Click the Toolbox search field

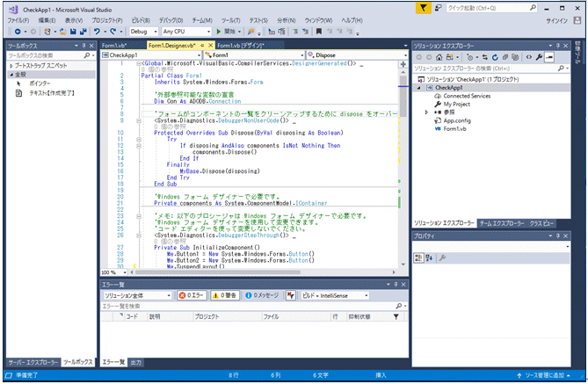tap(51, 55)
